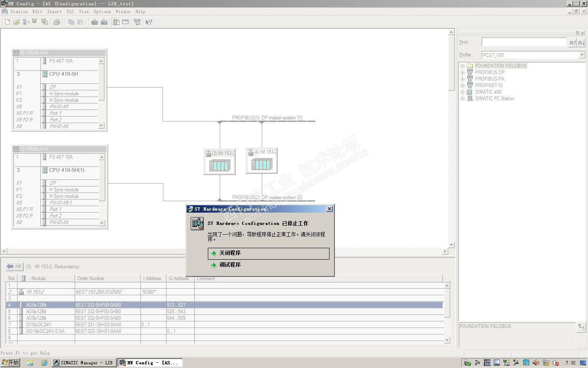Screen dimensions: 588x368
Task: Open the Options menu
Action: point(102,11)
